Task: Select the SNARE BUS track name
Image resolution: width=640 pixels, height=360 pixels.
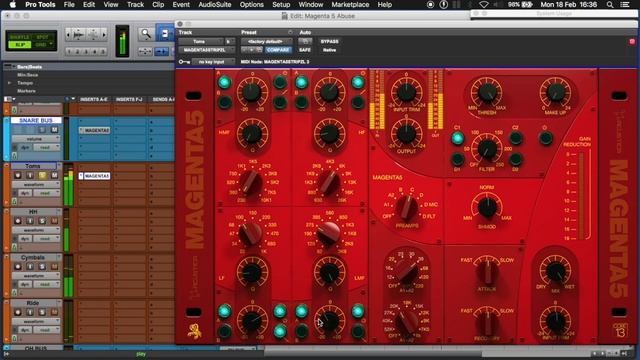Action: [36, 120]
